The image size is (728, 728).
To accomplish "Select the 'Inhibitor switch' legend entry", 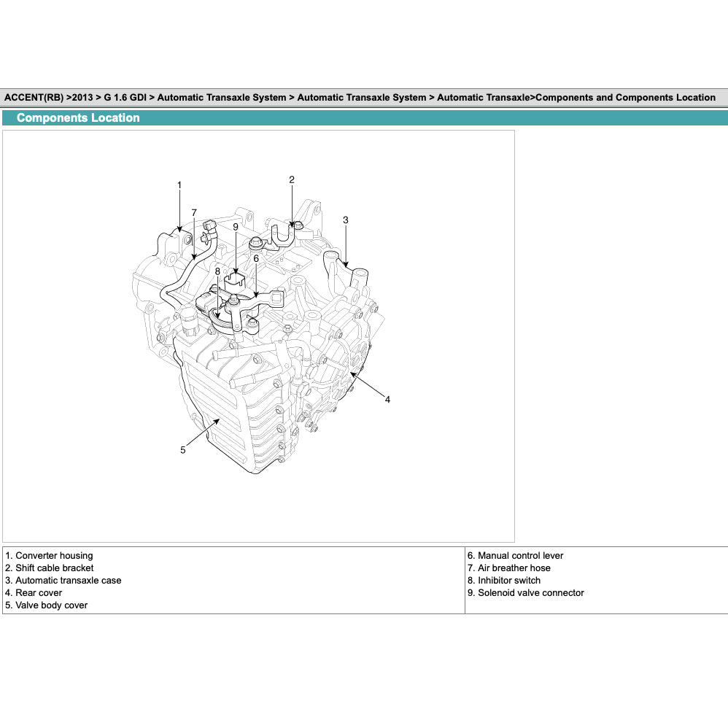I will click(x=509, y=581).
